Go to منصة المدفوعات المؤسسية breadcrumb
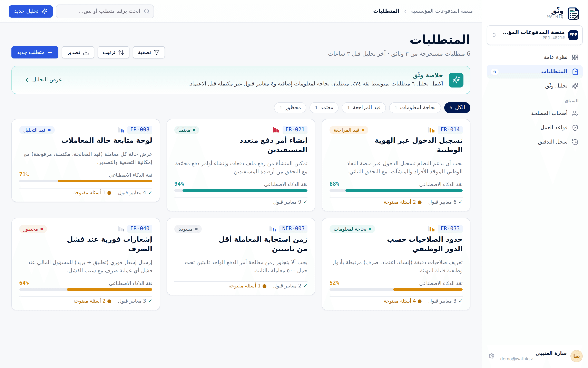Screen dimensions: 588x368 point(442,11)
